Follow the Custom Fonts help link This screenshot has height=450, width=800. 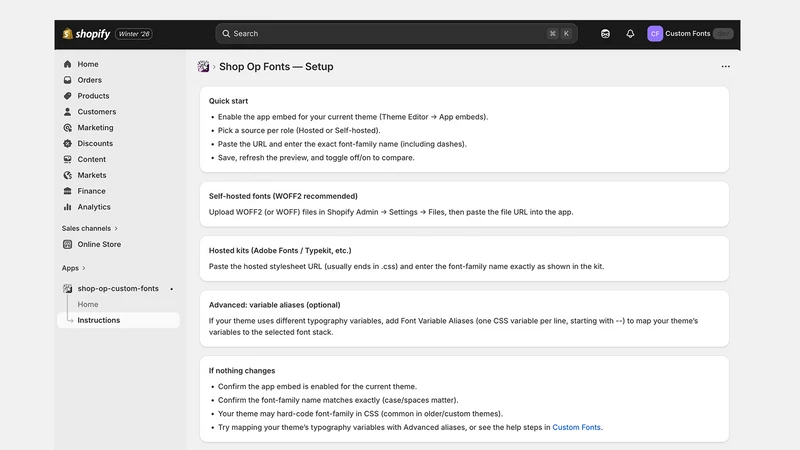(576, 428)
